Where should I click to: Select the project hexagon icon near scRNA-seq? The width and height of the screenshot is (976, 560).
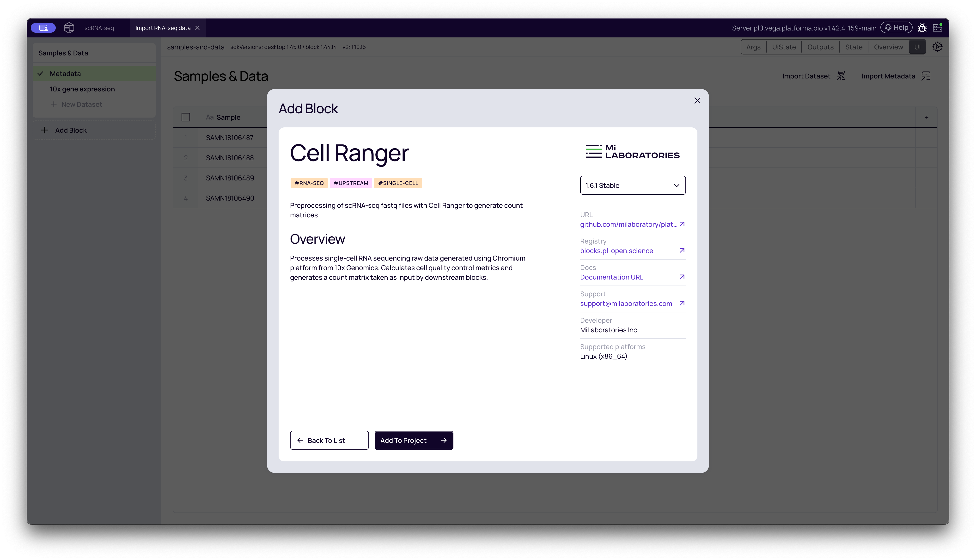click(69, 27)
